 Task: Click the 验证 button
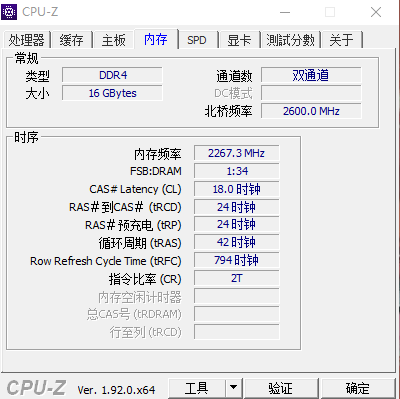281,388
